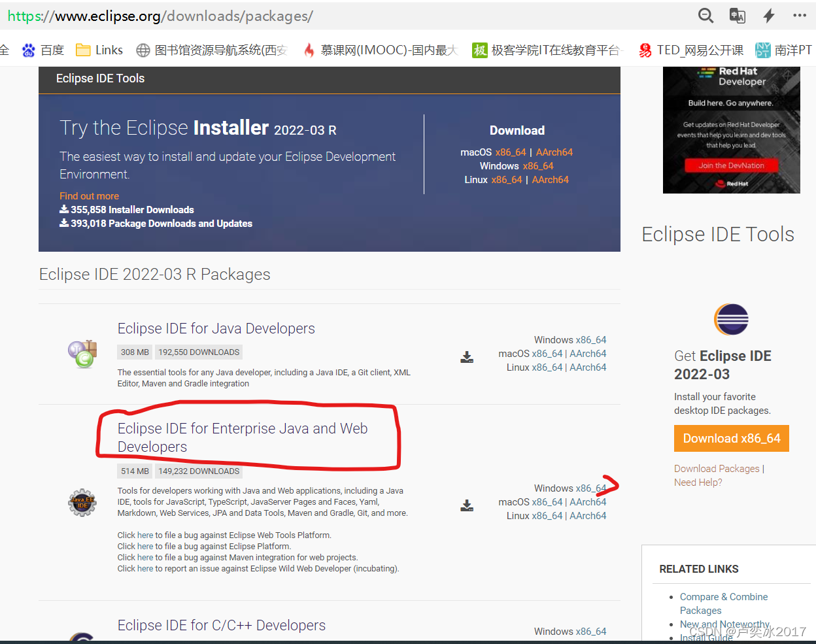Click the 514 MB size badge
Image resolution: width=816 pixels, height=644 pixels.
click(x=135, y=471)
